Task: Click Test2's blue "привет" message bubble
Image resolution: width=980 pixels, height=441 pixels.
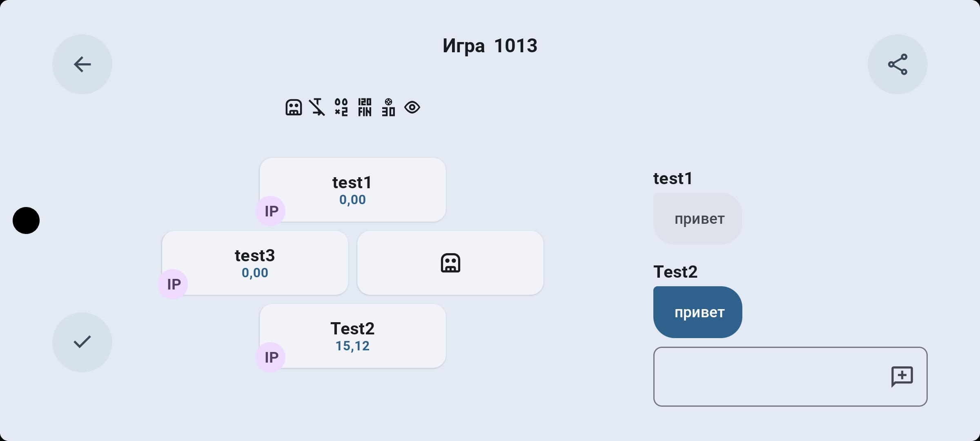Action: click(x=698, y=312)
